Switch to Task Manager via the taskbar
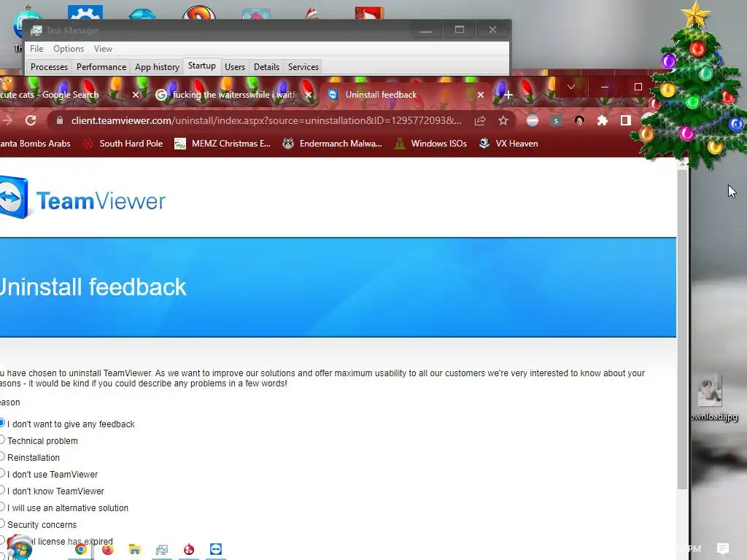This screenshot has width=747, height=560. [162, 550]
